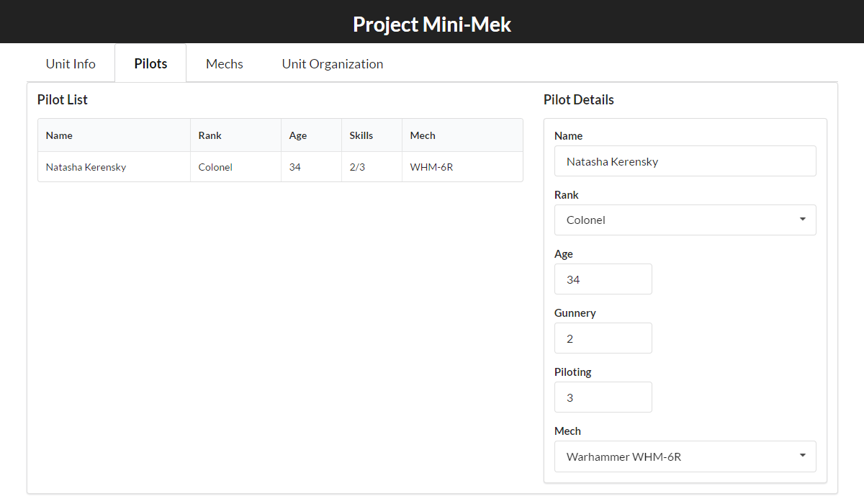Select the Pilots tab
864x504 pixels.
pos(150,63)
